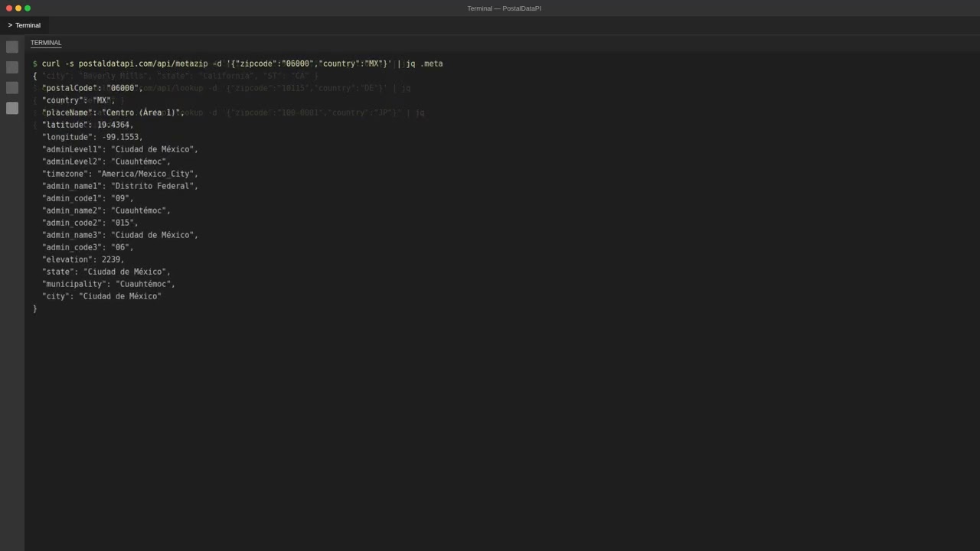Maximize the window with the green button
The width and height of the screenshot is (980, 551).
(28, 8)
